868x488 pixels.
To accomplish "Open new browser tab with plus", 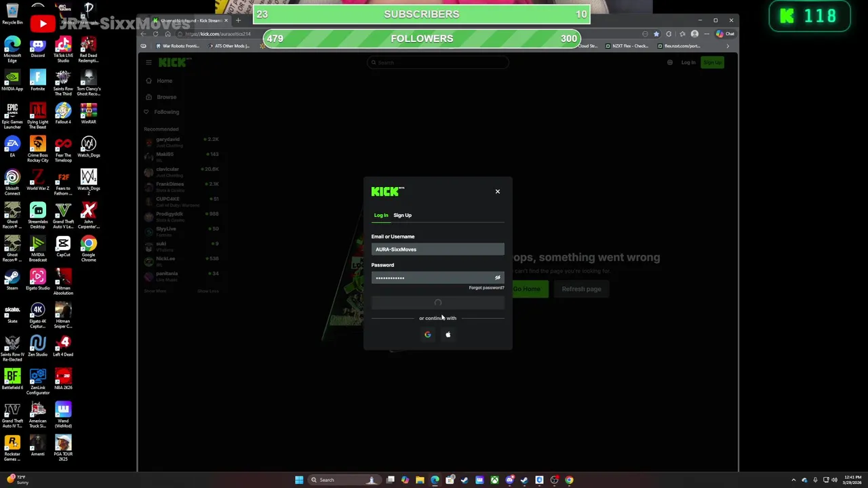I will click(238, 20).
